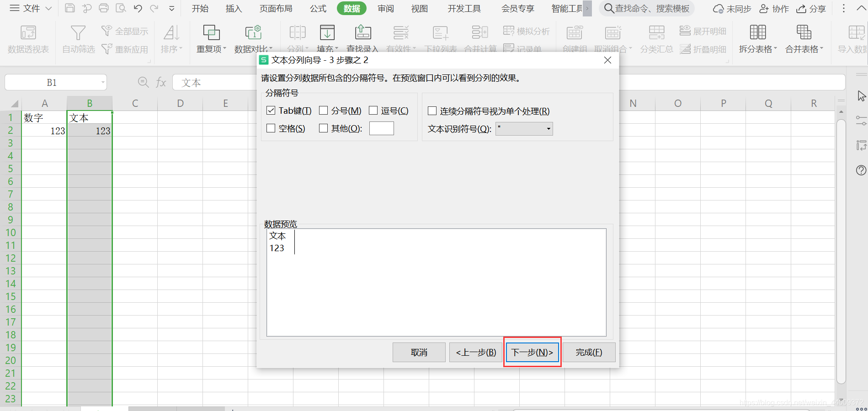Switch to the 审阅 tab
Viewport: 868px width, 411px height.
(x=386, y=8)
